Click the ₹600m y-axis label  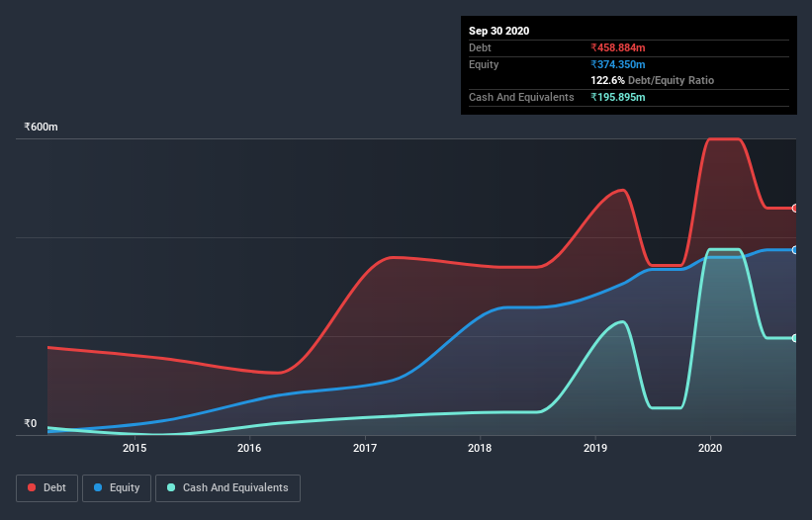[x=41, y=127]
